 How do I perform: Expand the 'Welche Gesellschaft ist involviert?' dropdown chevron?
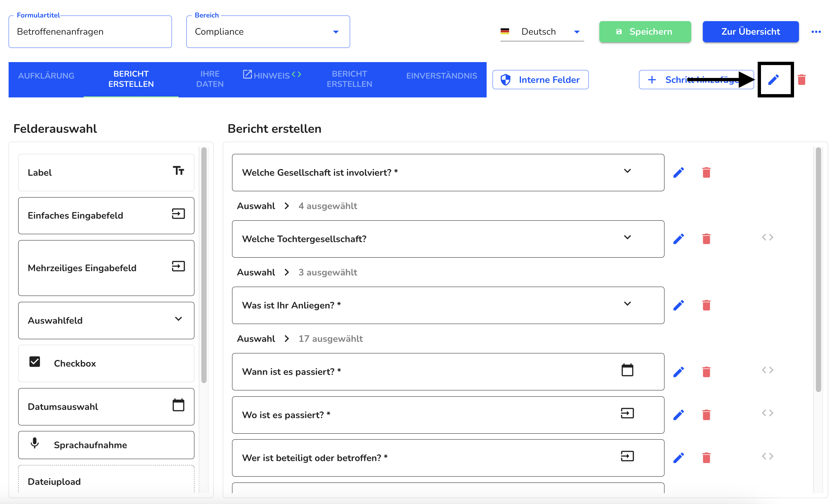[627, 171]
